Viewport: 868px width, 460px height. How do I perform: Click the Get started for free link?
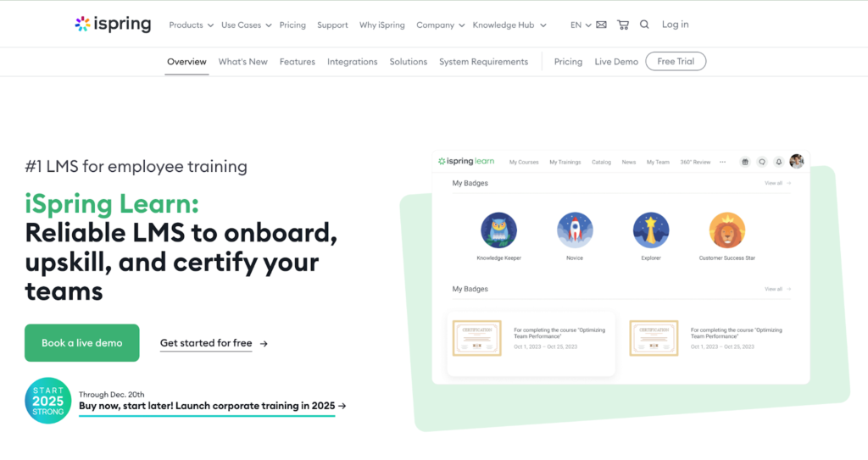point(206,343)
